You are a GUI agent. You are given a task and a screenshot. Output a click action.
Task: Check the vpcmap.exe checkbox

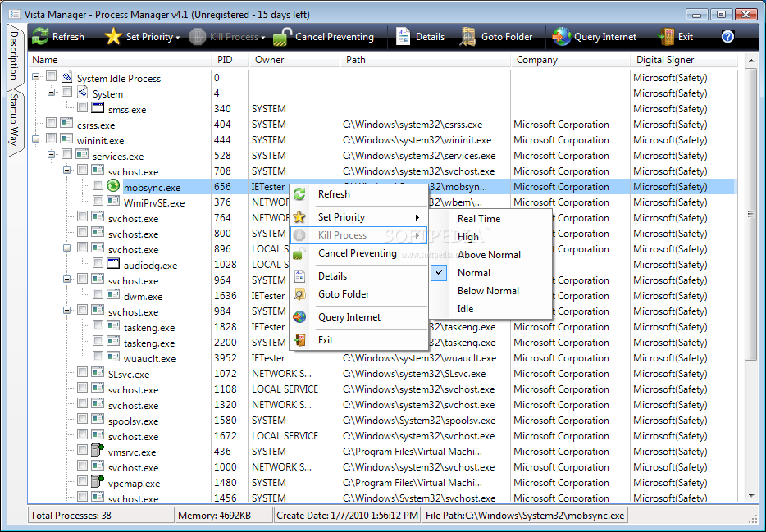(x=82, y=481)
